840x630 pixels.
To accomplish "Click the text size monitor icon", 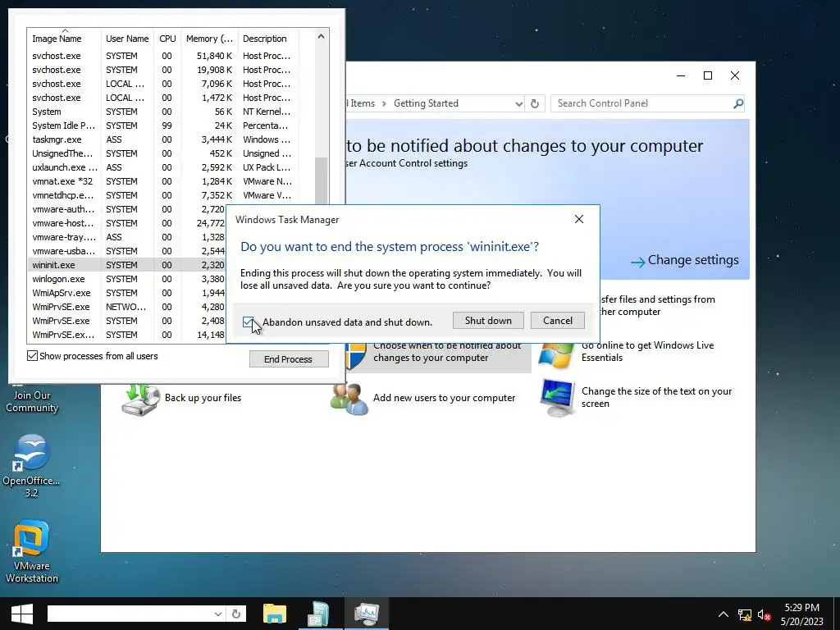I will (558, 398).
